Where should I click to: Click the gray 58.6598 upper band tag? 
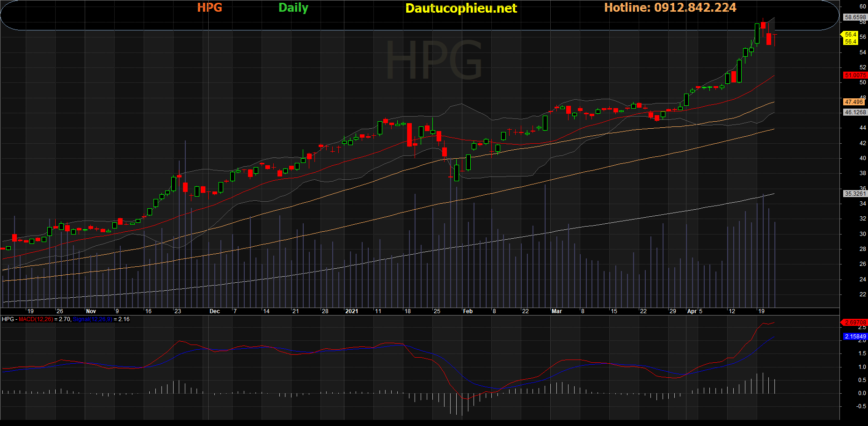[x=855, y=17]
